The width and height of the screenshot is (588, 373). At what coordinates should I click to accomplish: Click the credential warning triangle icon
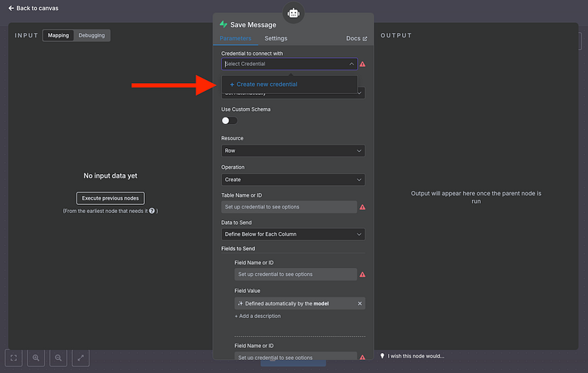point(362,65)
